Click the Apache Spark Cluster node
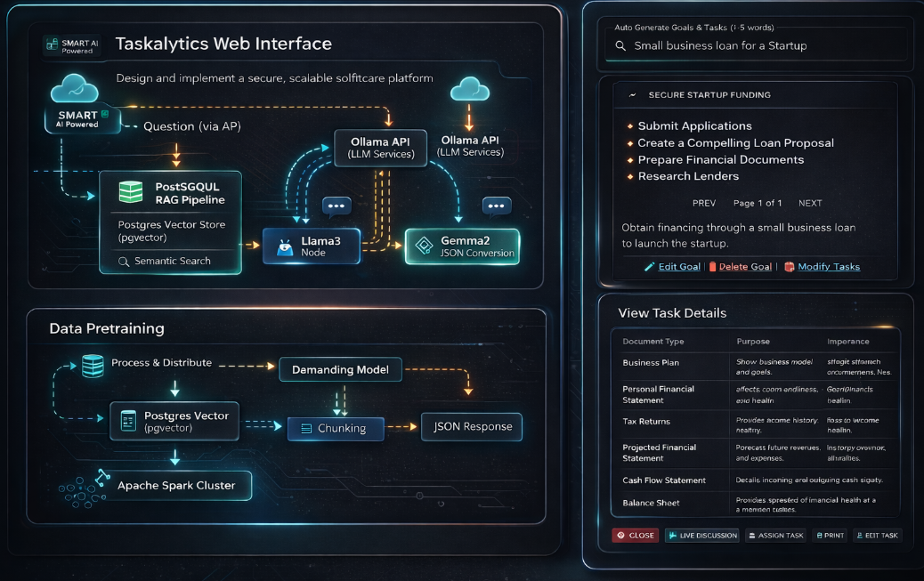924x581 pixels. 177,486
